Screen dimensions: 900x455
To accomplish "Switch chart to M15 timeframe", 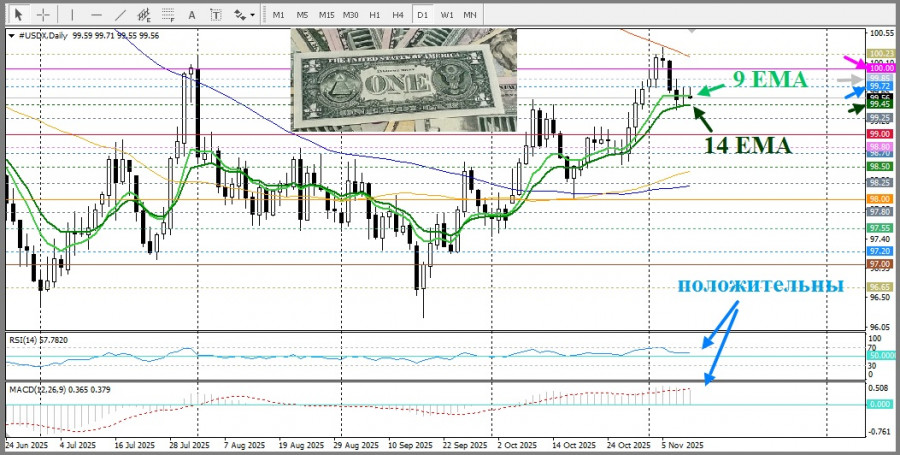I will (x=327, y=14).
